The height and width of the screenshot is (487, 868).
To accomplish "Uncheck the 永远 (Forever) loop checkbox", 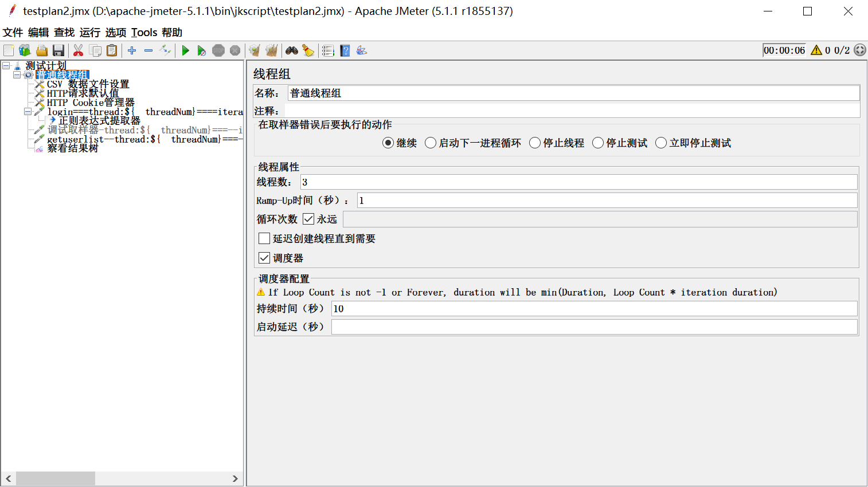I will pyautogui.click(x=308, y=219).
